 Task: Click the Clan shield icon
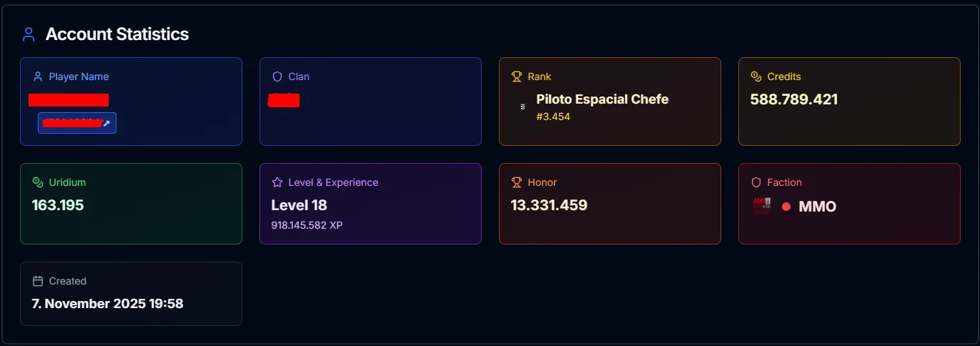[x=277, y=76]
